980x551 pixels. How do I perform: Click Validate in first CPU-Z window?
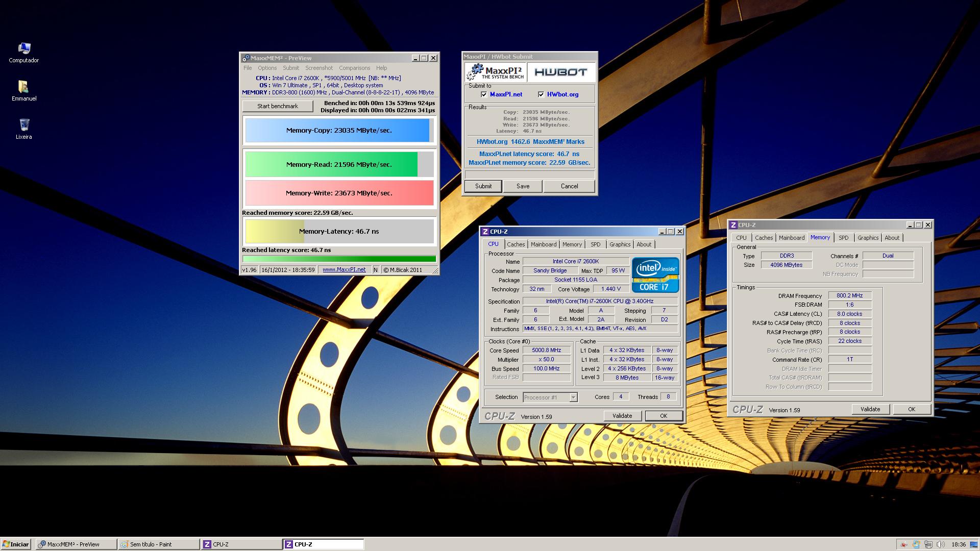click(x=622, y=416)
